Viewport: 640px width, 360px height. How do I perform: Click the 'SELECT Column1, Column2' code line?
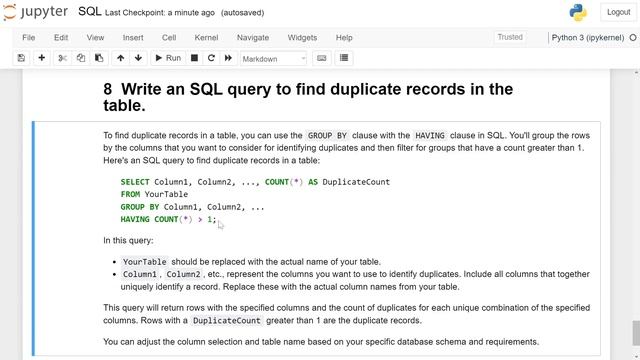[255, 182]
